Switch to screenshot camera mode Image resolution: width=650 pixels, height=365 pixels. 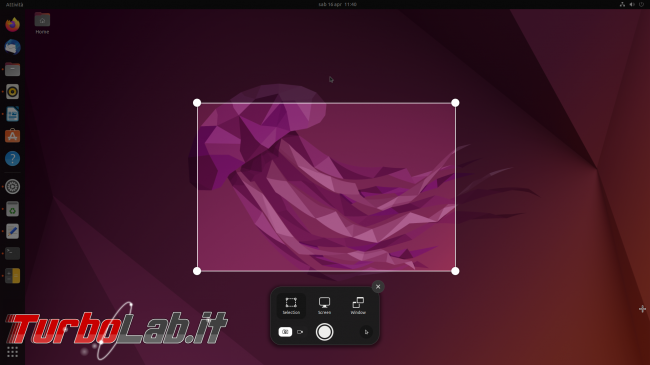pyautogui.click(x=285, y=332)
